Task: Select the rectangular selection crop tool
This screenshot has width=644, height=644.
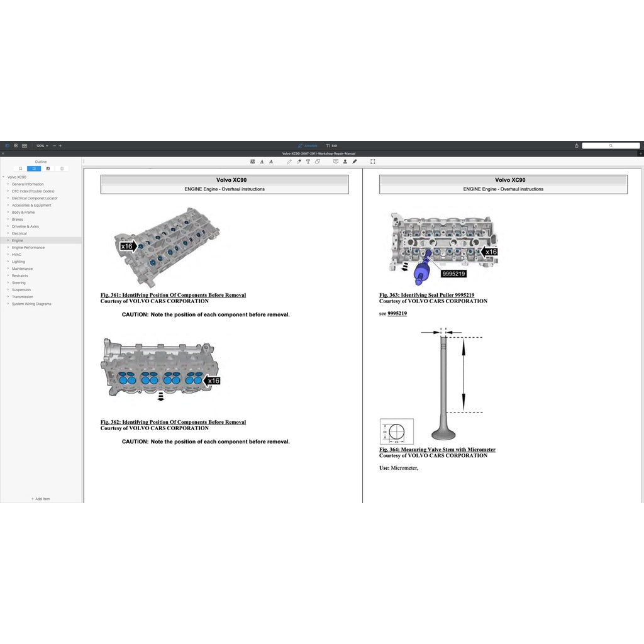Action: (x=373, y=162)
